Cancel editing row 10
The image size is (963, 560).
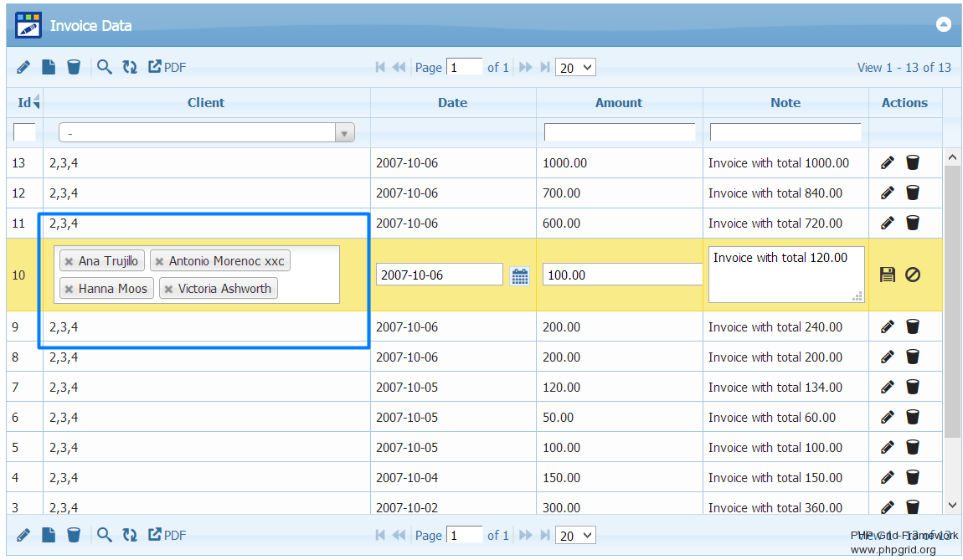[913, 275]
